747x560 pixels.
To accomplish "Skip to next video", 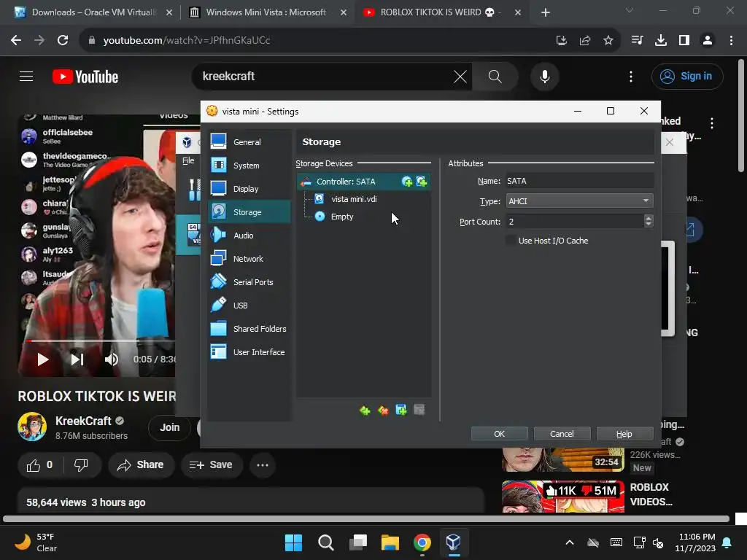I will 77,359.
